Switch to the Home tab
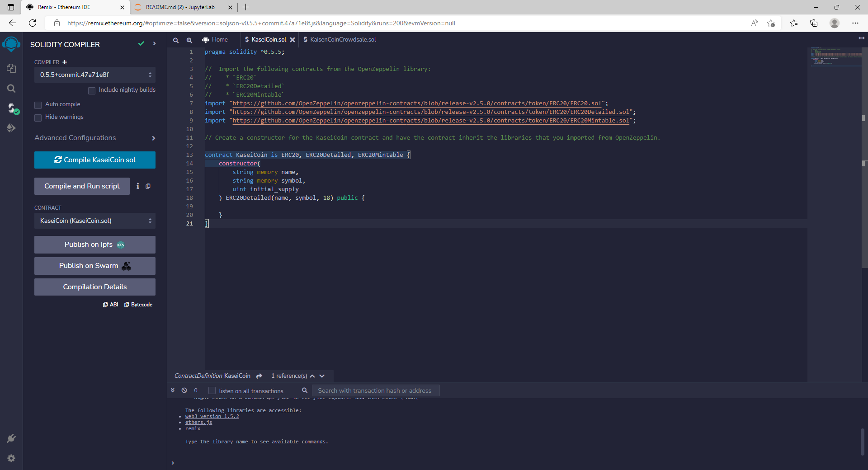The image size is (868, 470). tap(215, 40)
